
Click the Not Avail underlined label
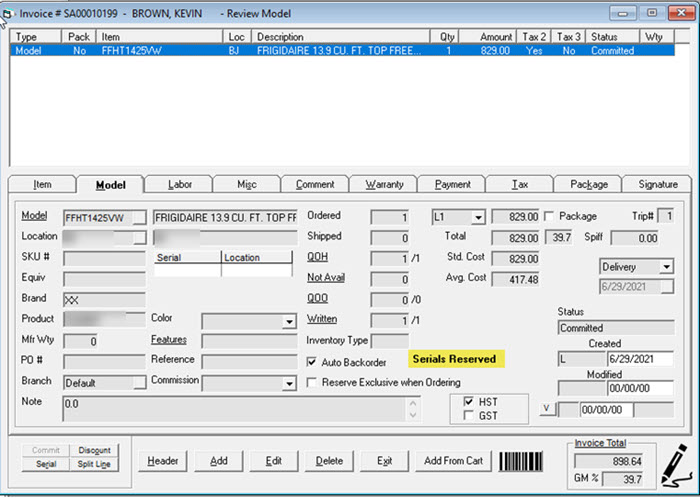[325, 278]
